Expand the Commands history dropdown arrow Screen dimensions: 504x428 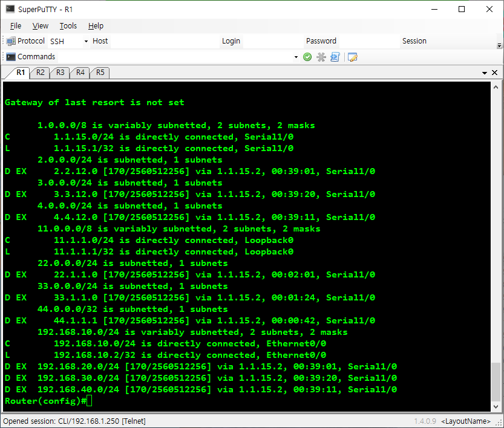coord(296,57)
